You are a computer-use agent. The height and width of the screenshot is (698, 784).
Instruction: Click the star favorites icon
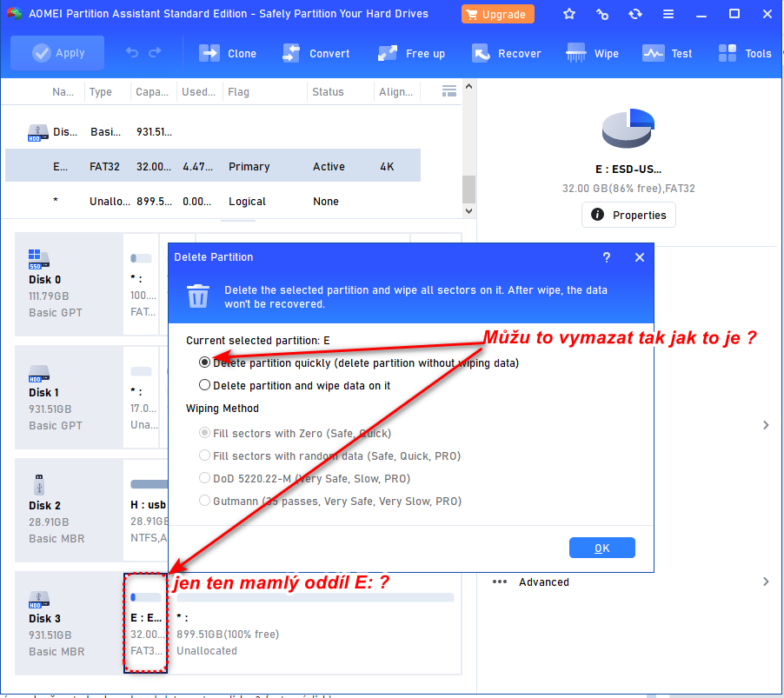[x=569, y=14]
